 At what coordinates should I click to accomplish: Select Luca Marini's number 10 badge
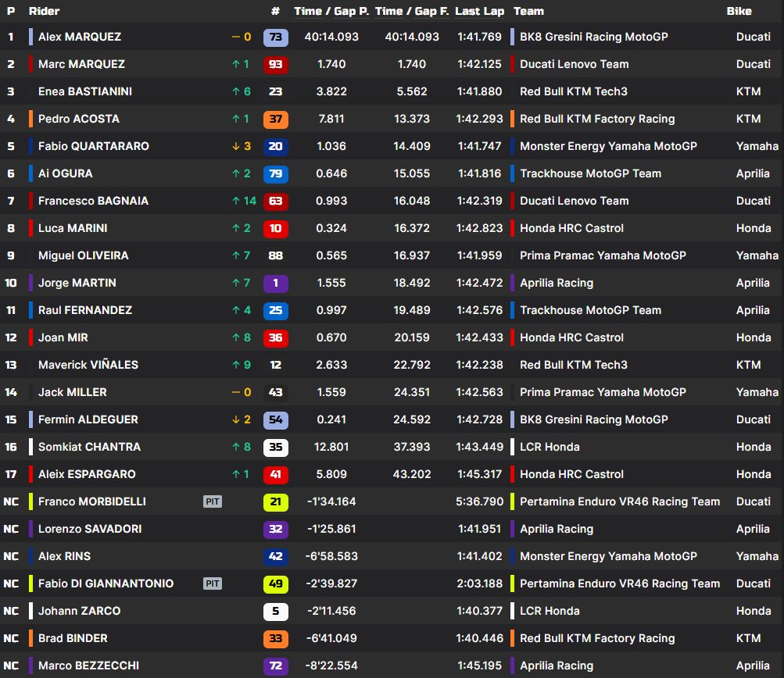pos(275,228)
